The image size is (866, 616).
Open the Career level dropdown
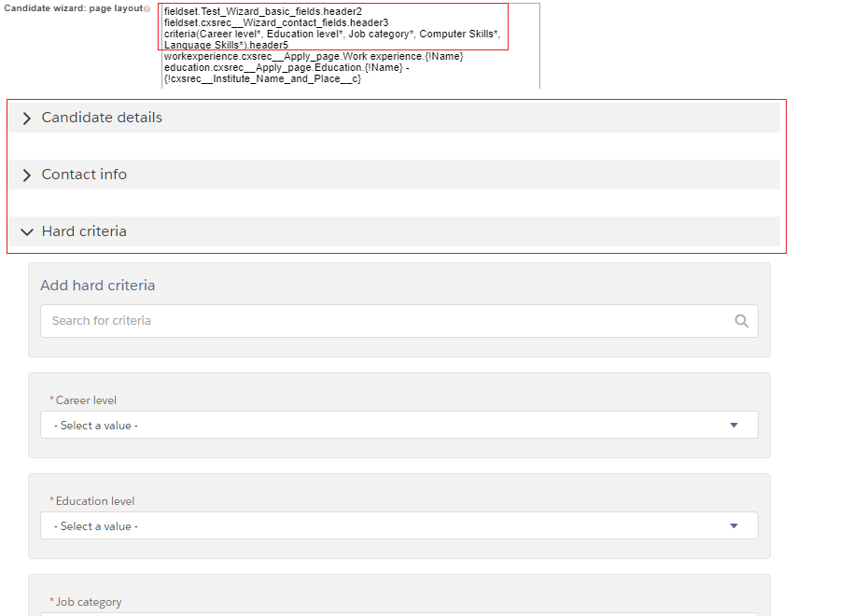tap(398, 425)
